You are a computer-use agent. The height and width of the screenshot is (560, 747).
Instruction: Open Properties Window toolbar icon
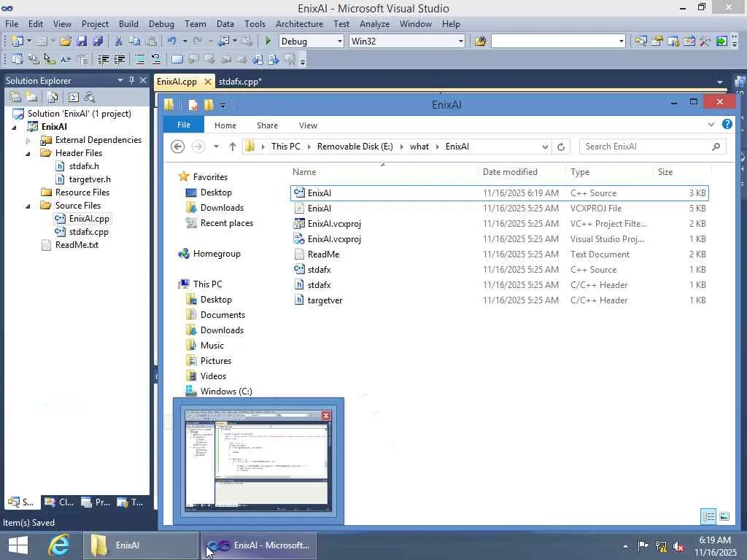pyautogui.click(x=657, y=41)
